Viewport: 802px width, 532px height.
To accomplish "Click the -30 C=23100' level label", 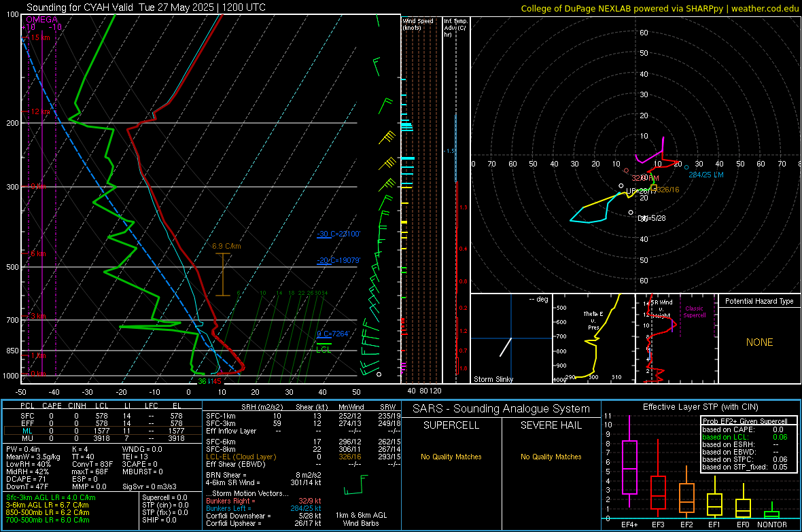I will click(338, 234).
